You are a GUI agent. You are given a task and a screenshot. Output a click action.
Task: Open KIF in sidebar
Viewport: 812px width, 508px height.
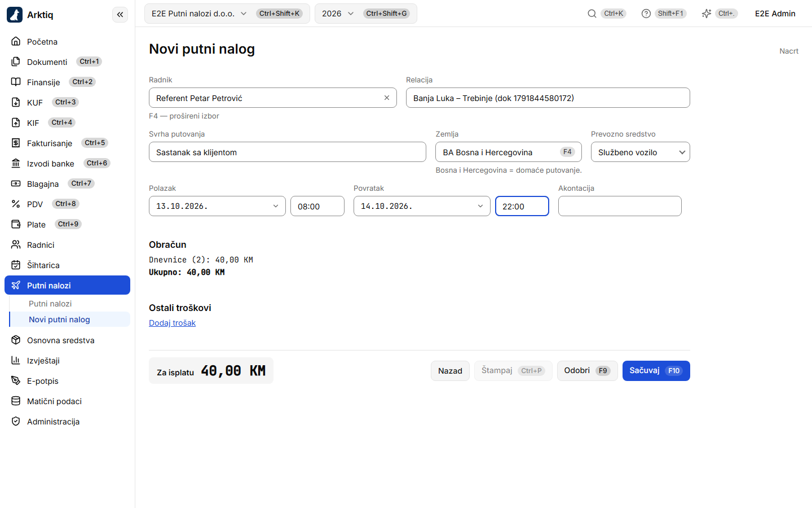[67, 123]
